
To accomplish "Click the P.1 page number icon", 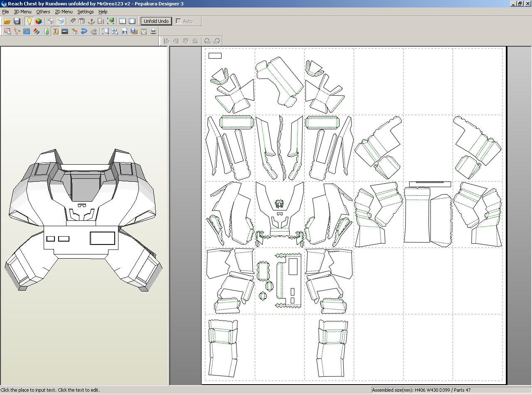I will point(125,31).
